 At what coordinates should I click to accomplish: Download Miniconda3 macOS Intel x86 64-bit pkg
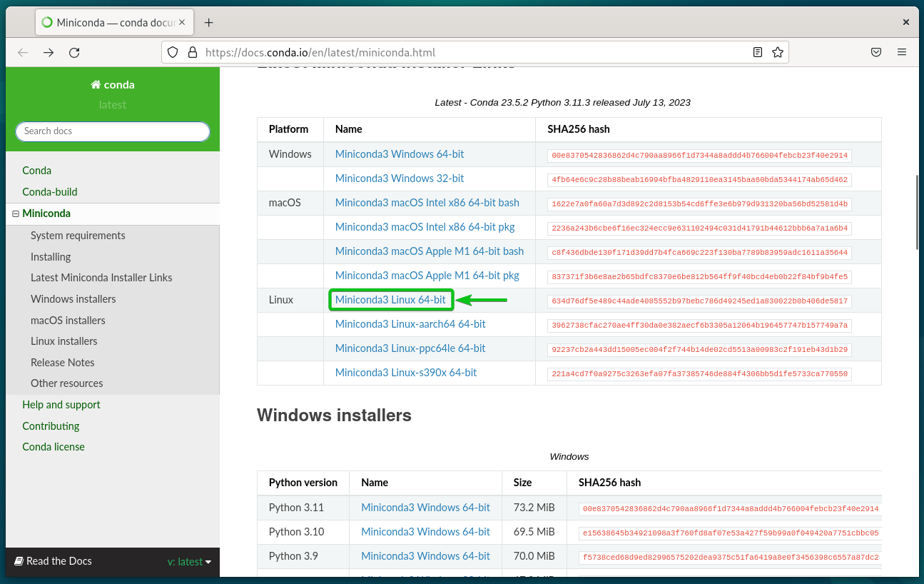[x=425, y=227]
